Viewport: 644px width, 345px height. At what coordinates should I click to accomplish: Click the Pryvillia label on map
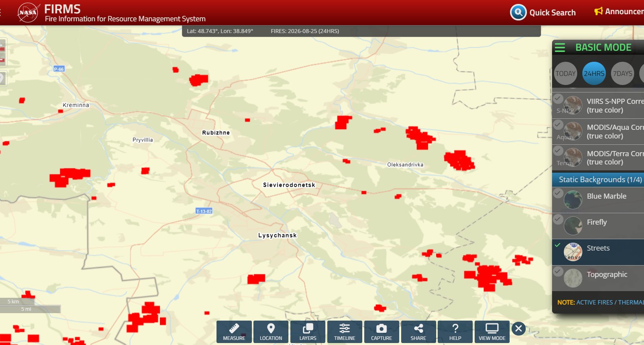[x=143, y=140]
